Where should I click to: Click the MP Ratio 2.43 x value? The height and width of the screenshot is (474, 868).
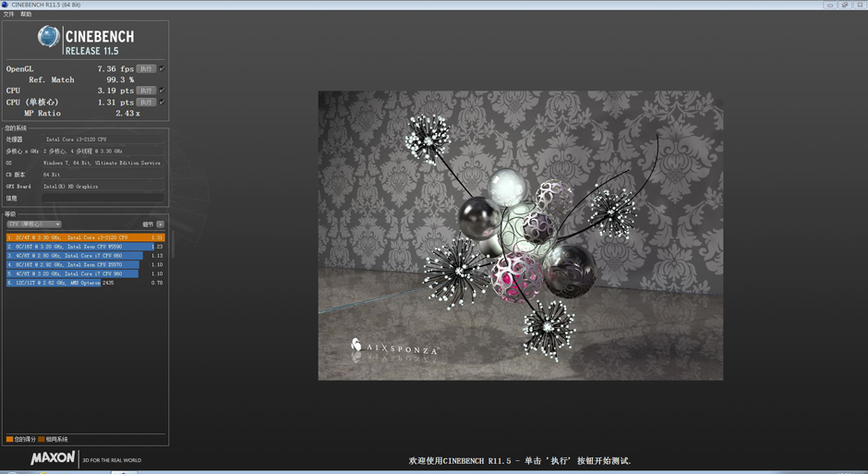click(127, 113)
